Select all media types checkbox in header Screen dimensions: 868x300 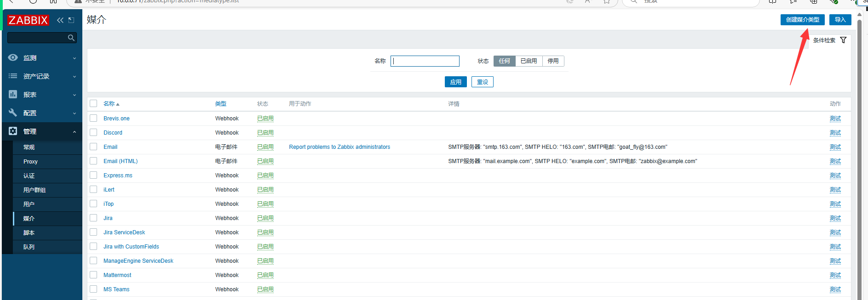(93, 103)
